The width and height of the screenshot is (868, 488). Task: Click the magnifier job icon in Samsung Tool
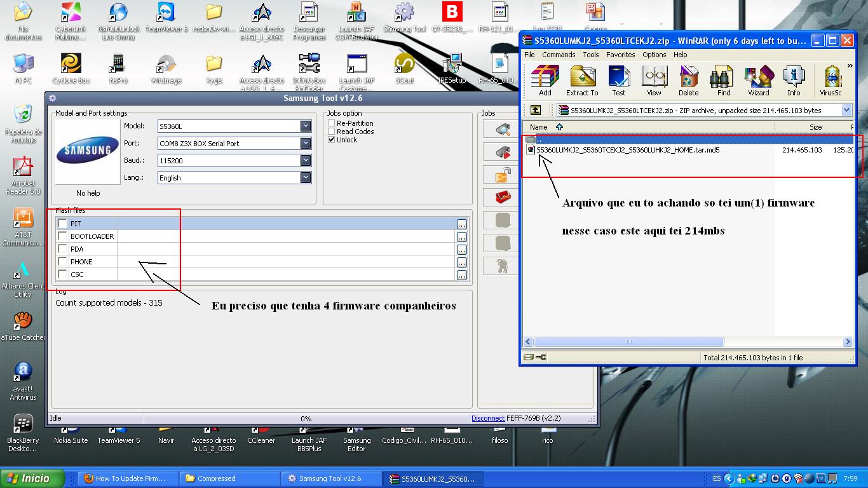click(503, 130)
